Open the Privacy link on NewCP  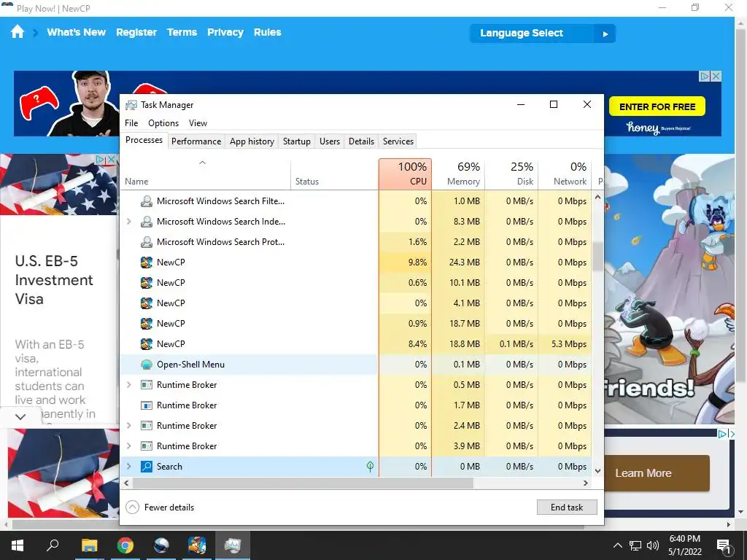(x=225, y=32)
